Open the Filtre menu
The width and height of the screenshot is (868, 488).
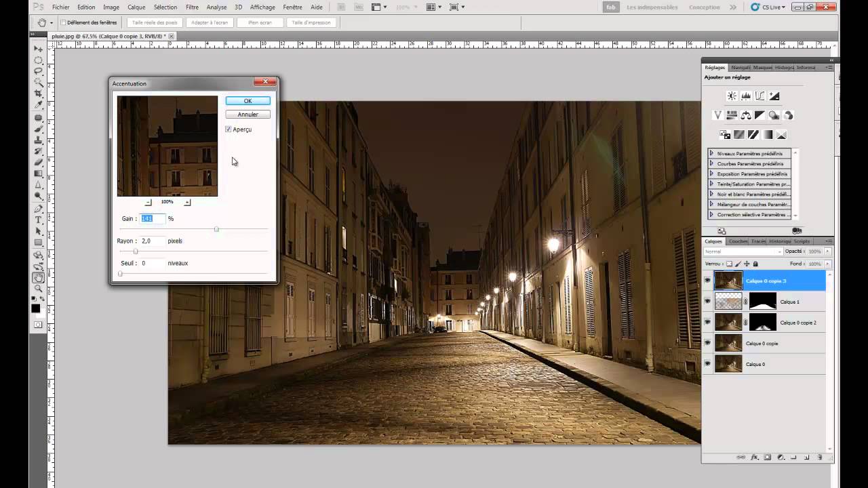[192, 7]
